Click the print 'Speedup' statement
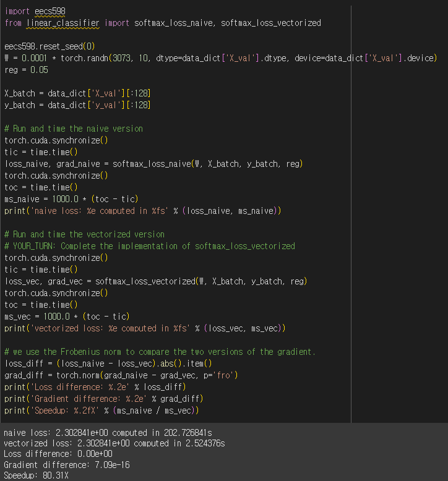This screenshot has width=448, height=481. click(x=101, y=411)
